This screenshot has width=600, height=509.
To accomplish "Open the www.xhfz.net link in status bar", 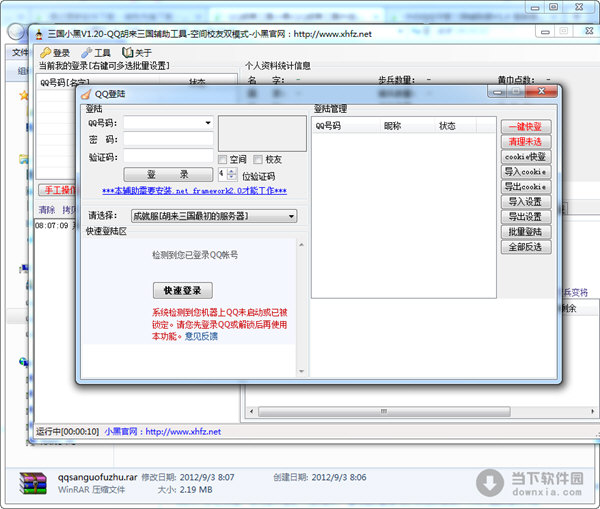I will [183, 431].
